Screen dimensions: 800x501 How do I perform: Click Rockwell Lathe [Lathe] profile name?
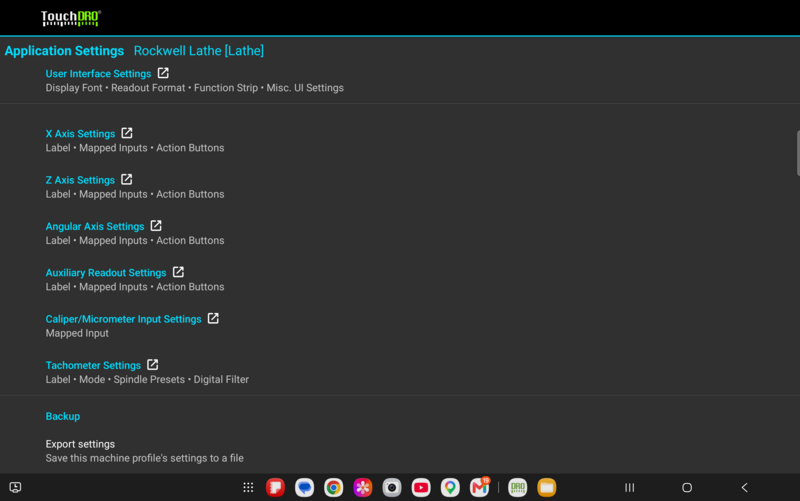(x=198, y=51)
